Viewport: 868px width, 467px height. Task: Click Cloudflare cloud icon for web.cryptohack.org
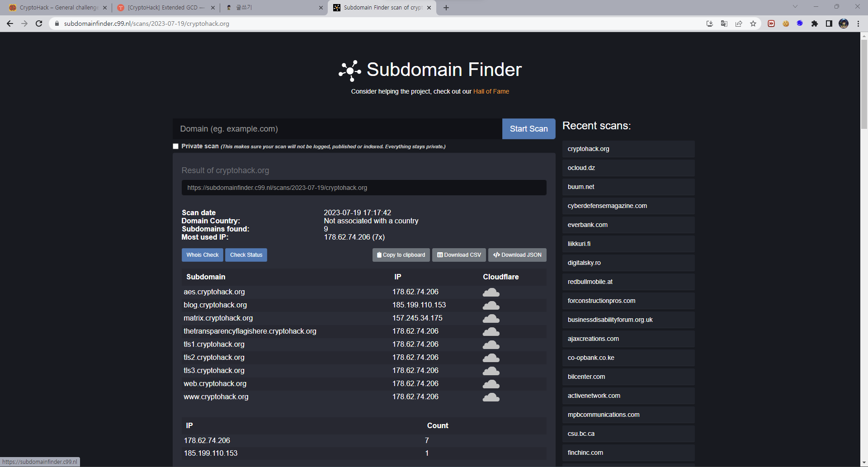(491, 384)
